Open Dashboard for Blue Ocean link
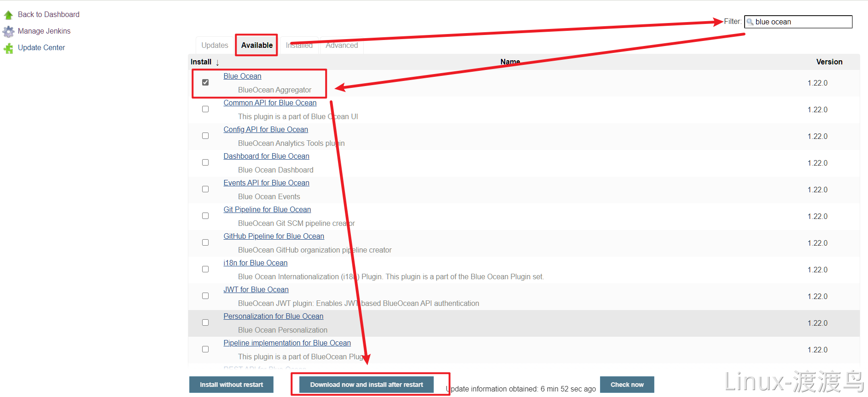The image size is (868, 397). click(x=266, y=156)
